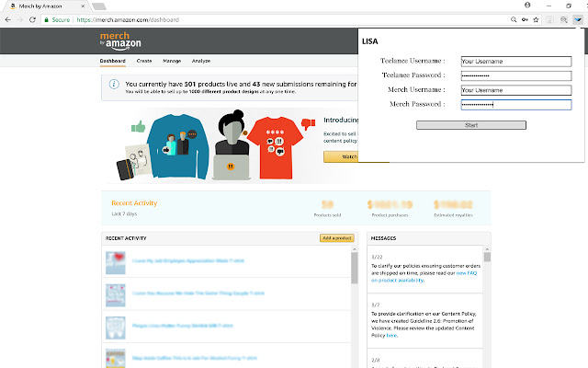Open the Dashboard tab
Image resolution: width=588 pixels, height=368 pixels.
pos(112,61)
